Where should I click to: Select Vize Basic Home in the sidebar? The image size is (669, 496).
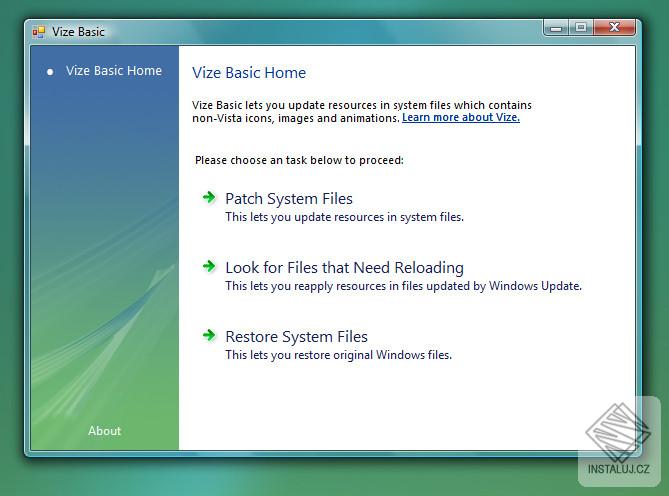coord(114,70)
